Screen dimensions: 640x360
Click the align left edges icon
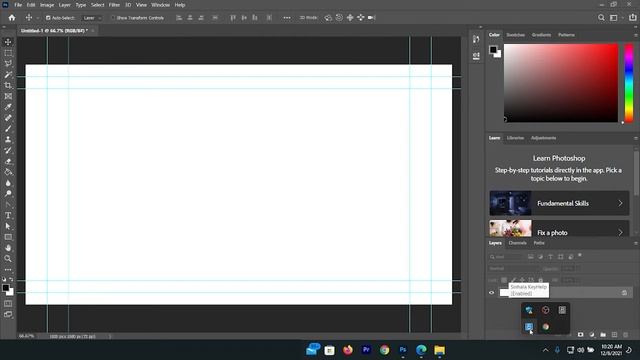(x=179, y=18)
